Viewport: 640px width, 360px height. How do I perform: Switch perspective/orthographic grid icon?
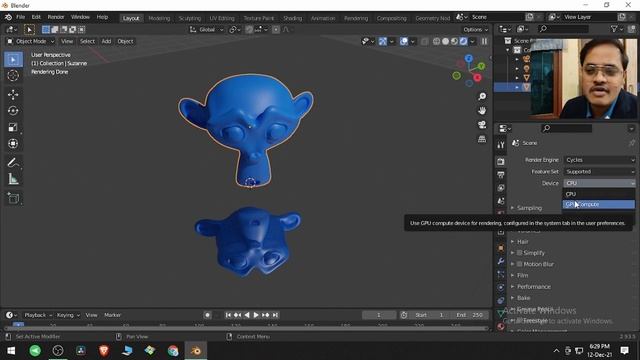482,139
